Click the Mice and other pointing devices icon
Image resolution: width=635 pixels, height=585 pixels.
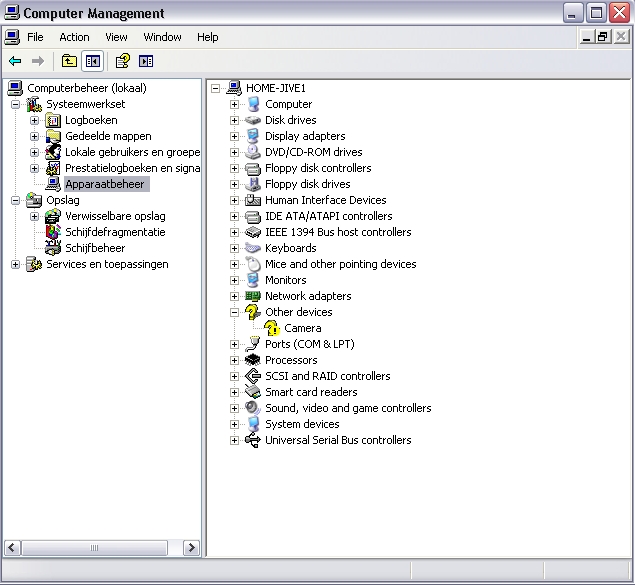(253, 264)
